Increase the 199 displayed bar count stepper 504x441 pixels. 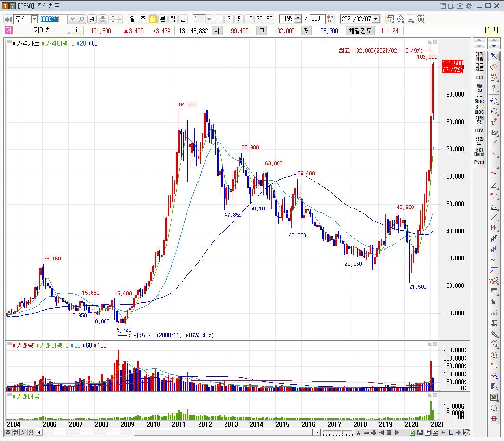pyautogui.click(x=298, y=17)
